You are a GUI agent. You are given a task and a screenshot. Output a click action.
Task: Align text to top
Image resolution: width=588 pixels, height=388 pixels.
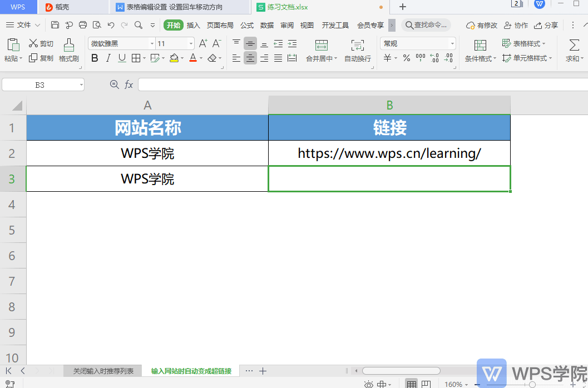(236, 43)
